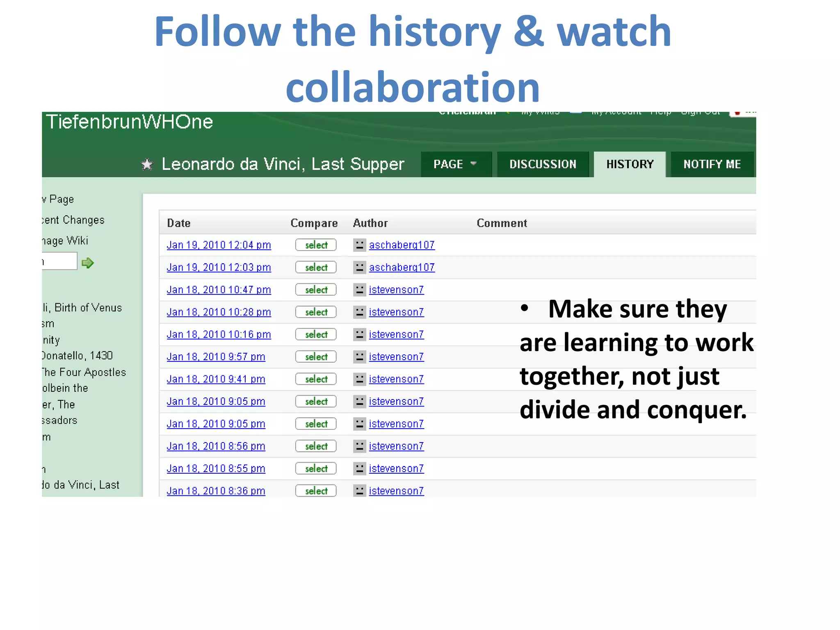Open revision Jan 19, 2010 12:04 pm

pyautogui.click(x=219, y=245)
